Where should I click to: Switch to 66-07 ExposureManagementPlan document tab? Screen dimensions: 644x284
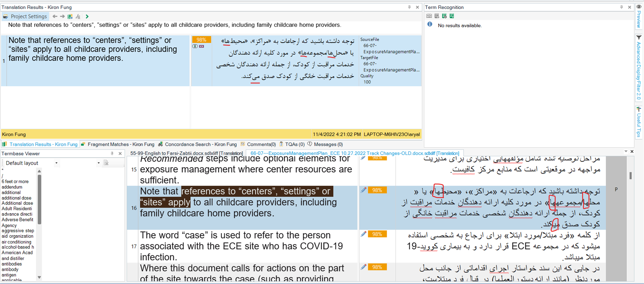point(355,153)
